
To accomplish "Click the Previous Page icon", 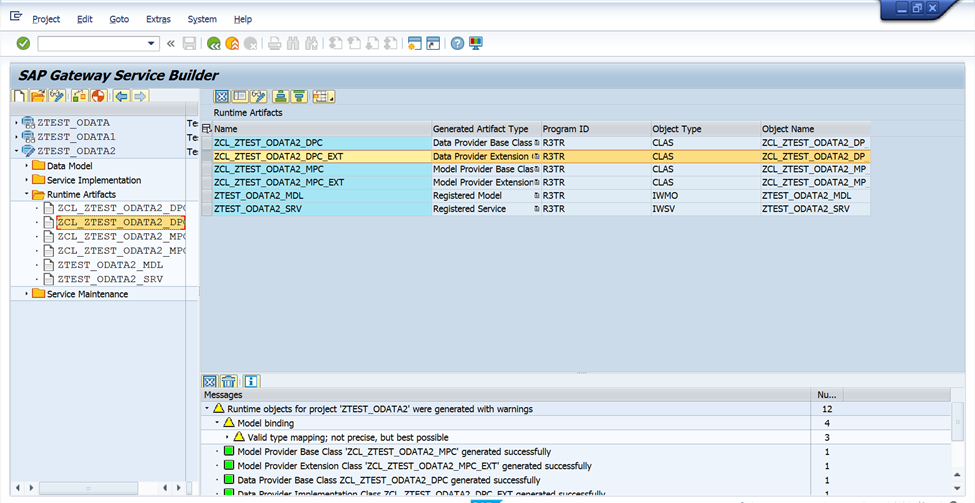I will coord(354,44).
